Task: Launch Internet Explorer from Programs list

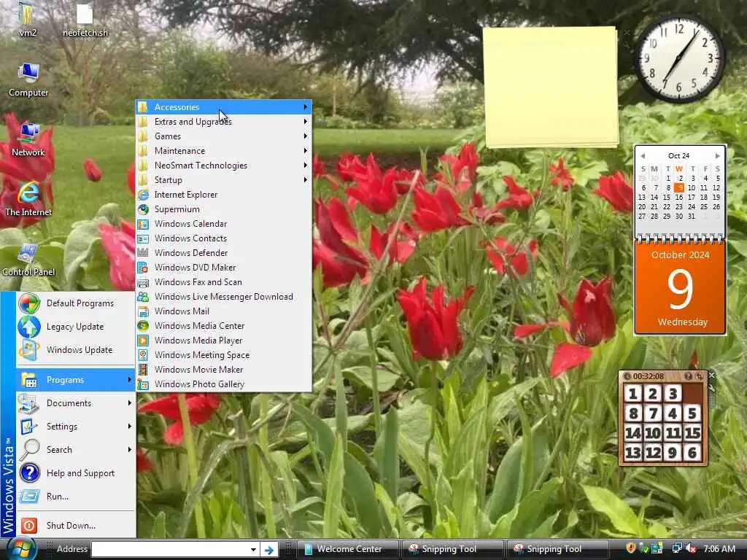Action: pos(224,195)
